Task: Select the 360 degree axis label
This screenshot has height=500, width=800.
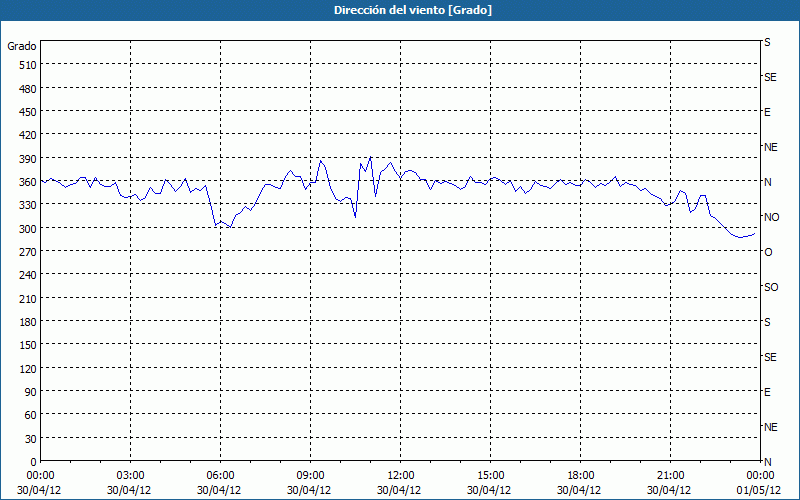Action: (28, 182)
